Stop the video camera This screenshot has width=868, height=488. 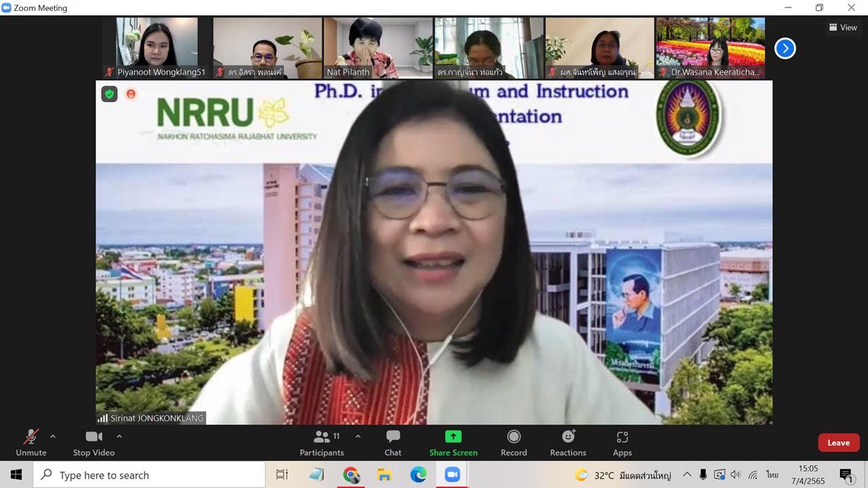[x=94, y=443]
